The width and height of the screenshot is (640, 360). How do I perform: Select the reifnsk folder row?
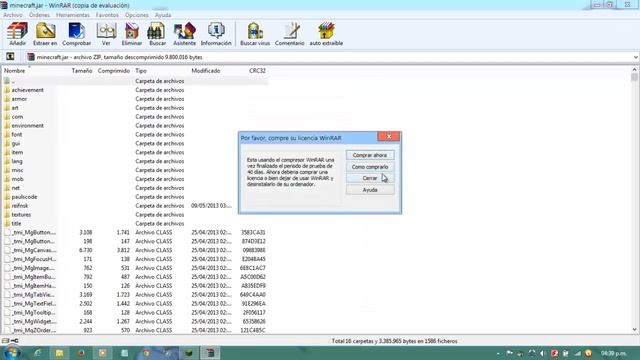[135, 206]
